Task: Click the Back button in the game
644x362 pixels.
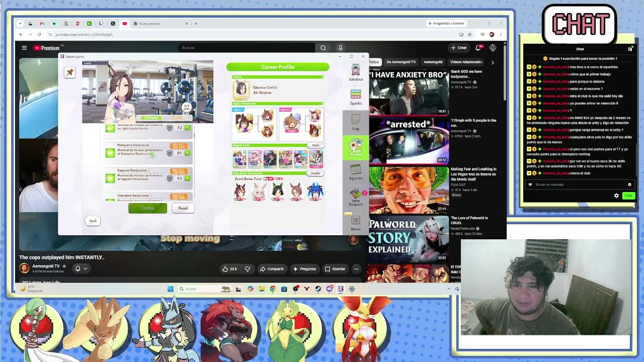Action: click(93, 221)
